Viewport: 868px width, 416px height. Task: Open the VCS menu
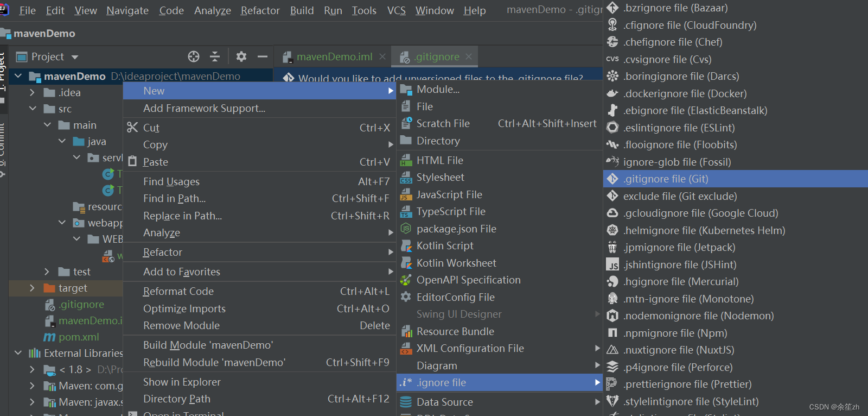tap(397, 10)
